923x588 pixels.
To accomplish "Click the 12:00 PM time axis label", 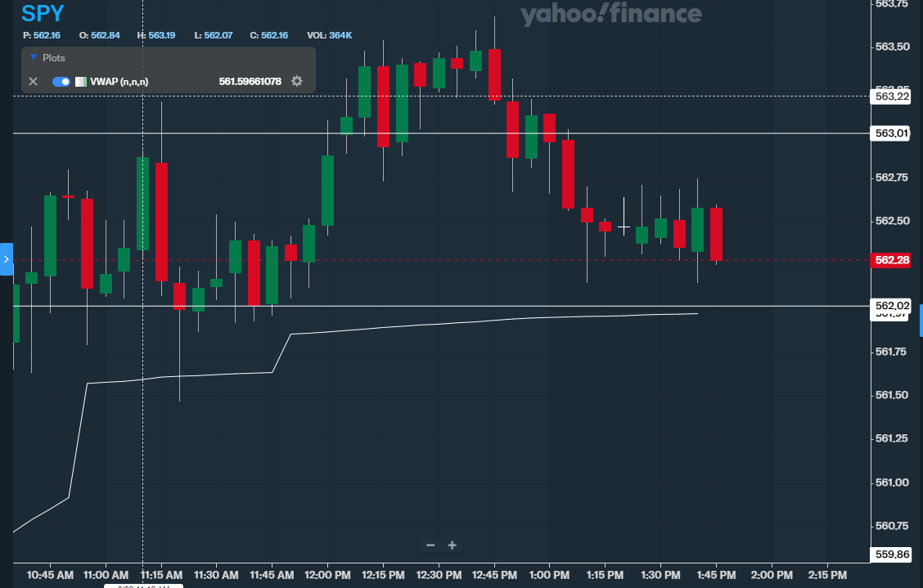I will (327, 575).
